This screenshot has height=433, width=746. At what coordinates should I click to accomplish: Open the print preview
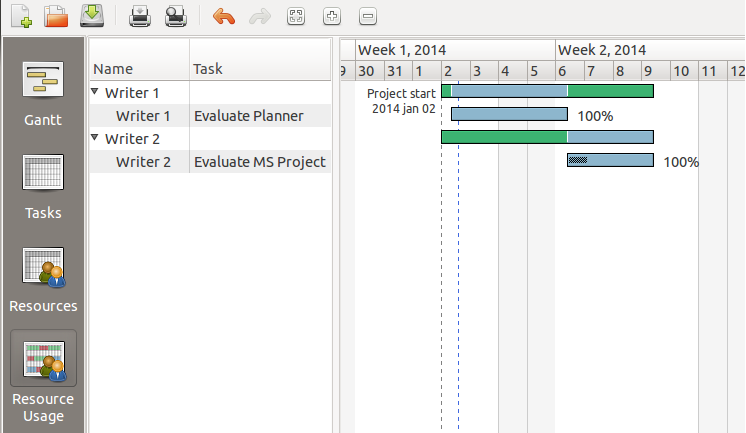[x=175, y=16]
